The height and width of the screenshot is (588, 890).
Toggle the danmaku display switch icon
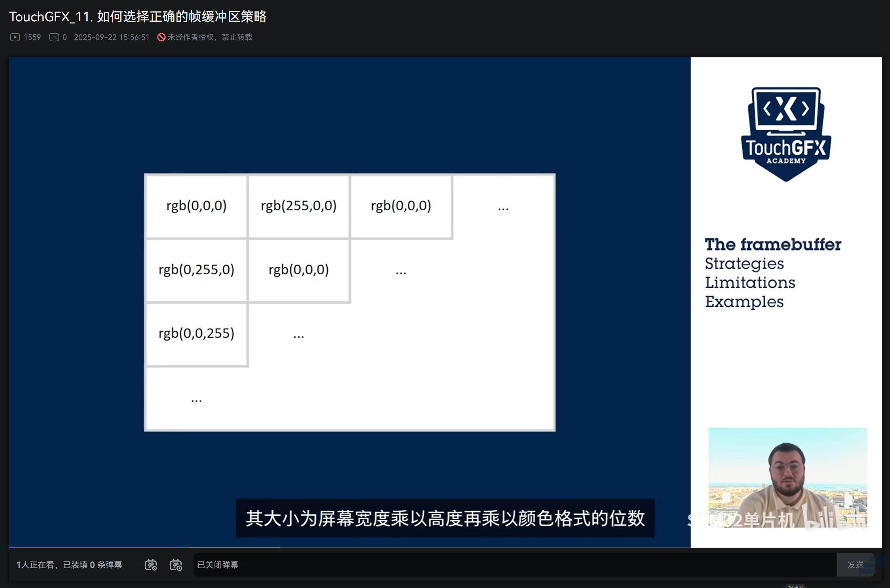[151, 565]
